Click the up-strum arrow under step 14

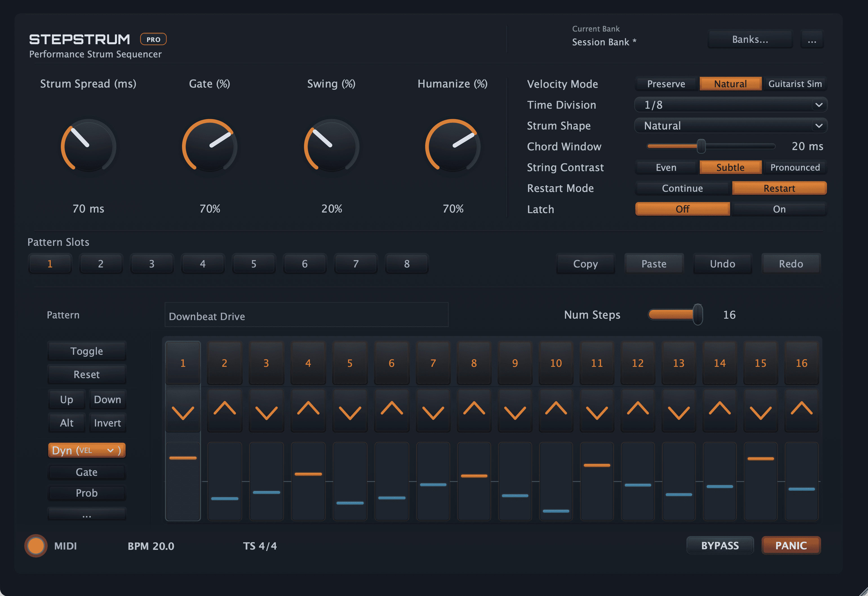tap(720, 411)
